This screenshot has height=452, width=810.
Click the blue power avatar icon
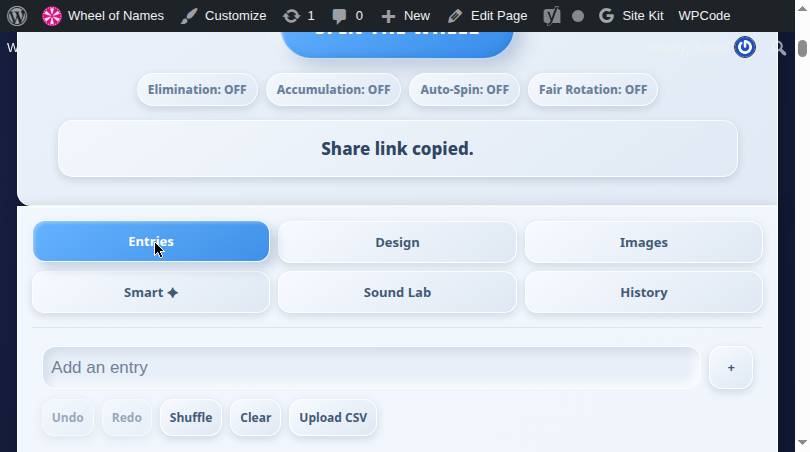point(745,48)
